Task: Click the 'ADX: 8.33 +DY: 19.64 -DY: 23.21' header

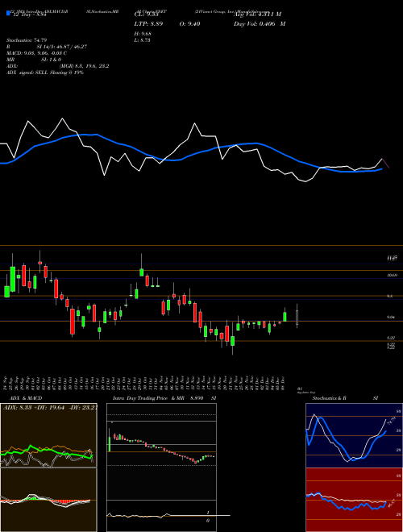Action: pyautogui.click(x=49, y=407)
